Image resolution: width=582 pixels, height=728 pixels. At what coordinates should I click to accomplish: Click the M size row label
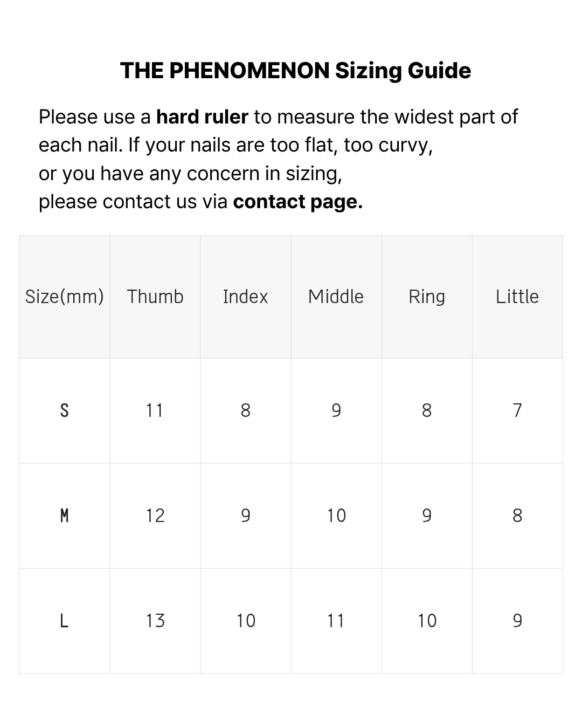click(65, 516)
